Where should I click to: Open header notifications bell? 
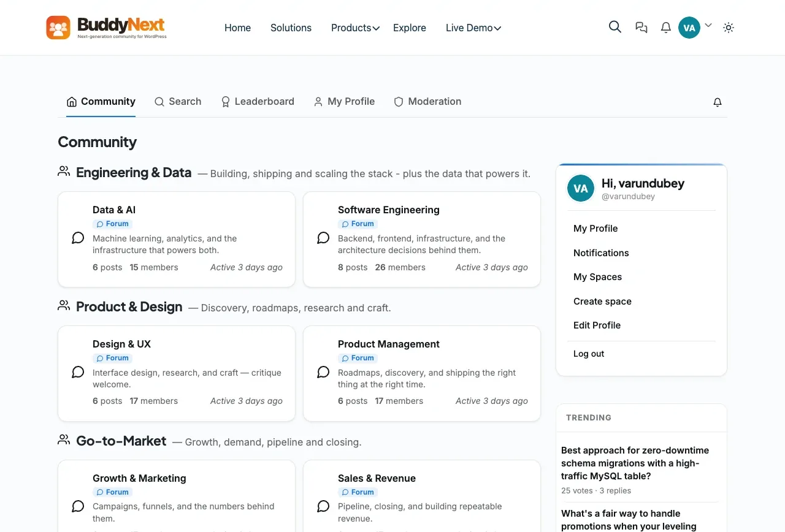pyautogui.click(x=666, y=28)
